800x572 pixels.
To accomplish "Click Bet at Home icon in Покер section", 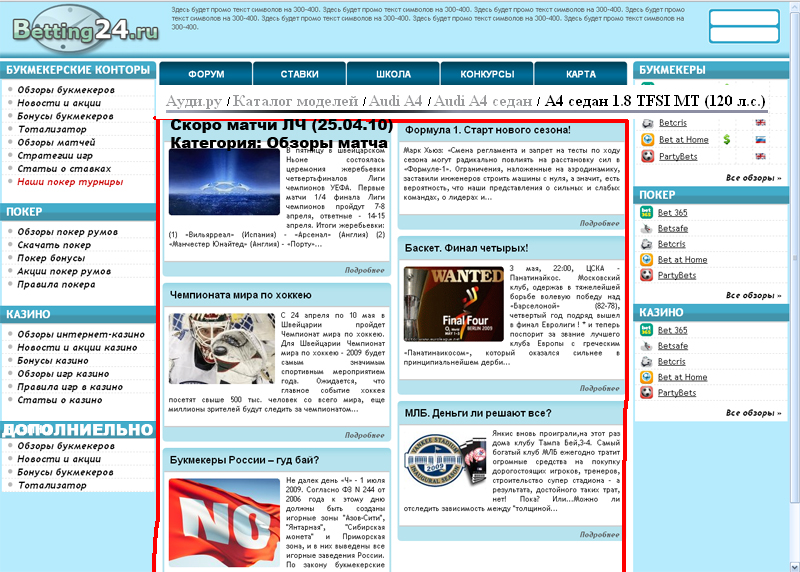I will pyautogui.click(x=646, y=260).
